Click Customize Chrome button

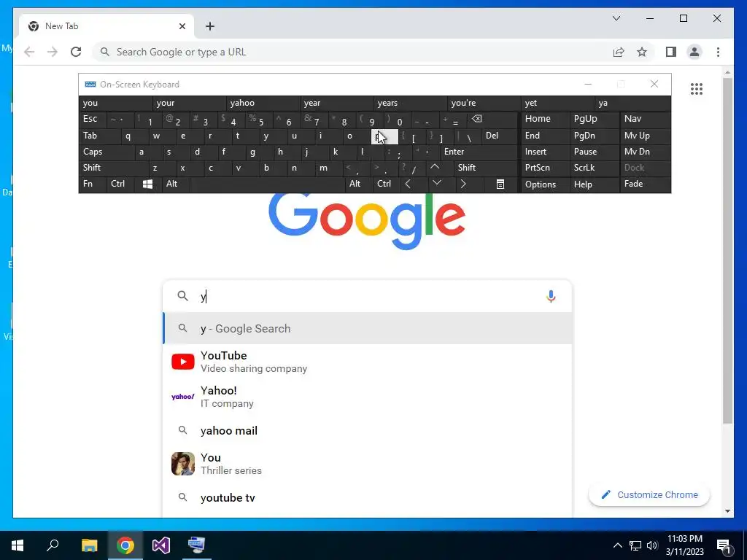[x=649, y=495]
